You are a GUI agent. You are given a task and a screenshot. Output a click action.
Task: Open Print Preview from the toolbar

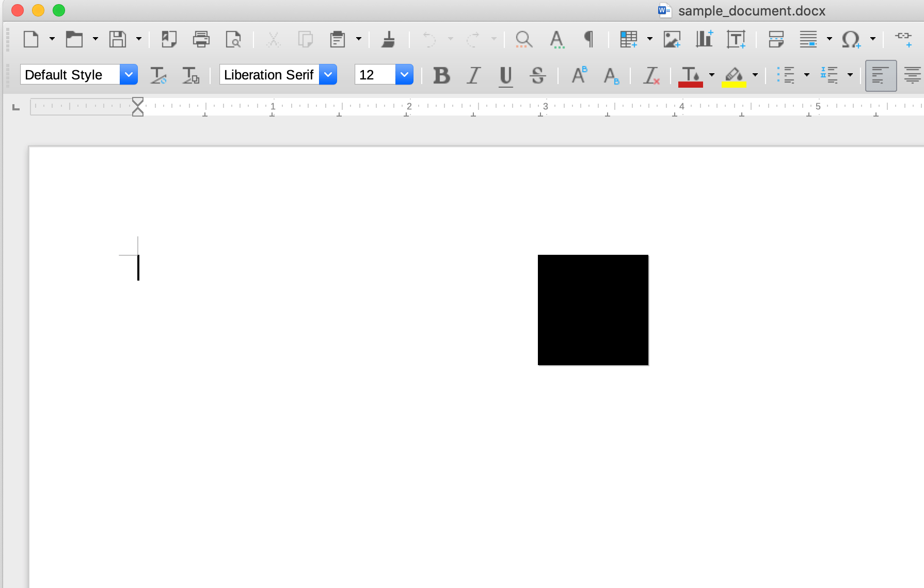pos(233,39)
